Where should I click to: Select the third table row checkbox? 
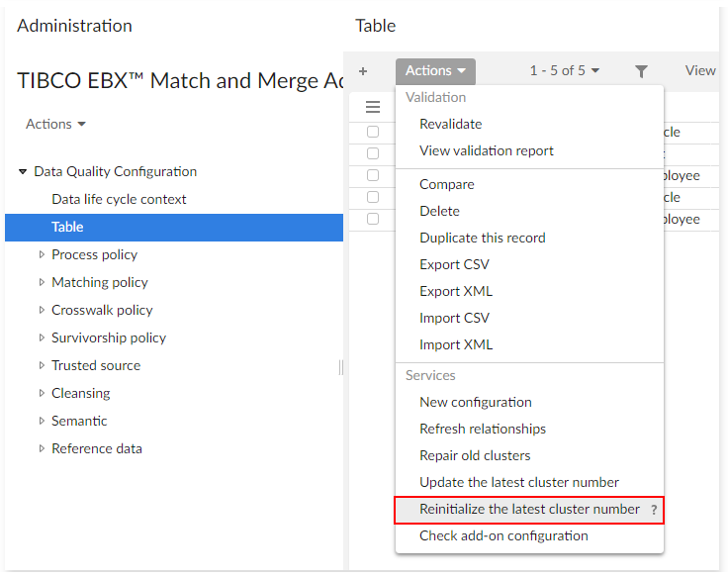coord(373,175)
